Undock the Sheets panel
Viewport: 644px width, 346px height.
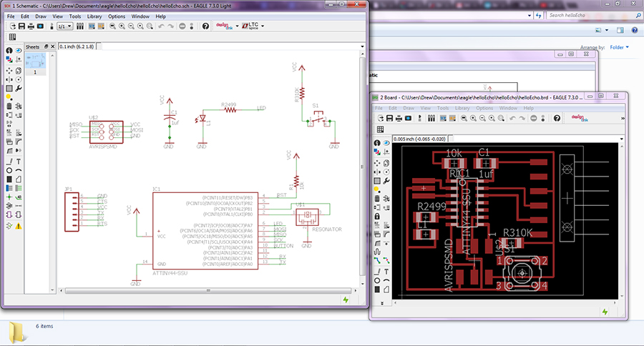pos(46,46)
